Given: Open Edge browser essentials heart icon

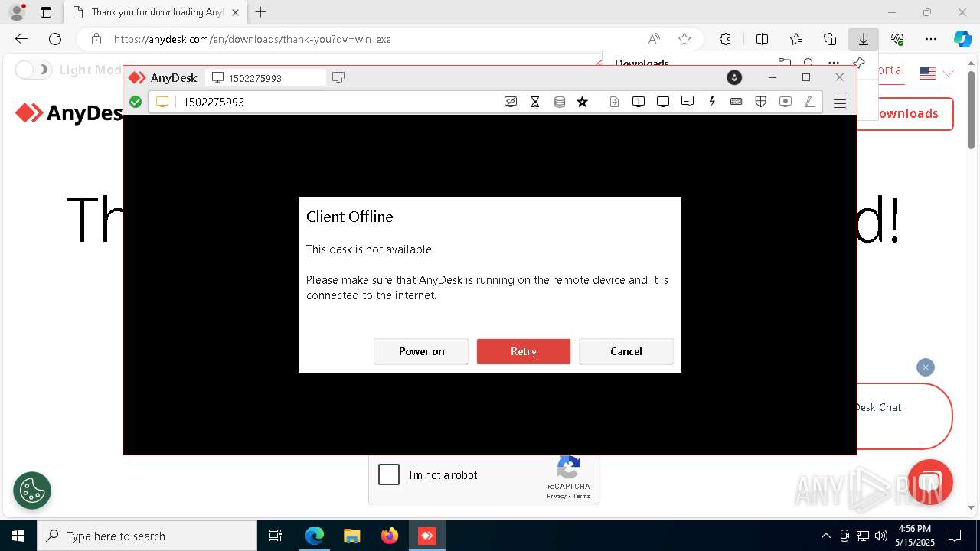Looking at the screenshot, I should point(897,39).
